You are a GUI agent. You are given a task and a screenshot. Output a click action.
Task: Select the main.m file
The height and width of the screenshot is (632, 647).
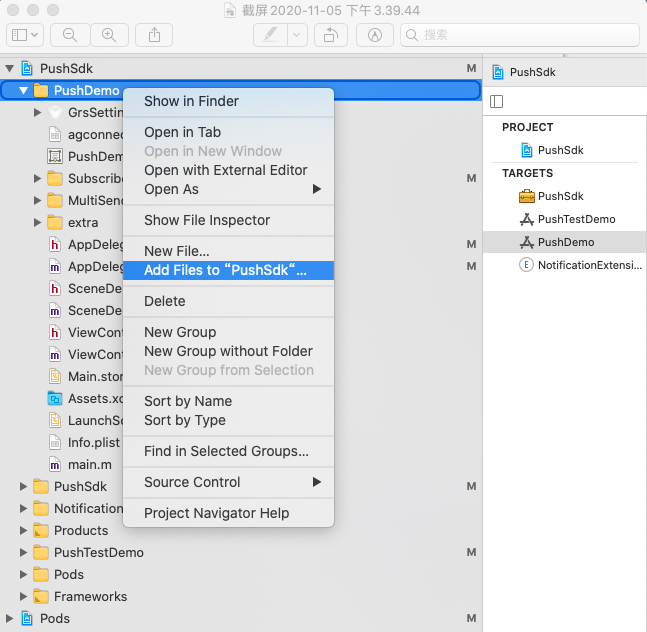point(90,465)
